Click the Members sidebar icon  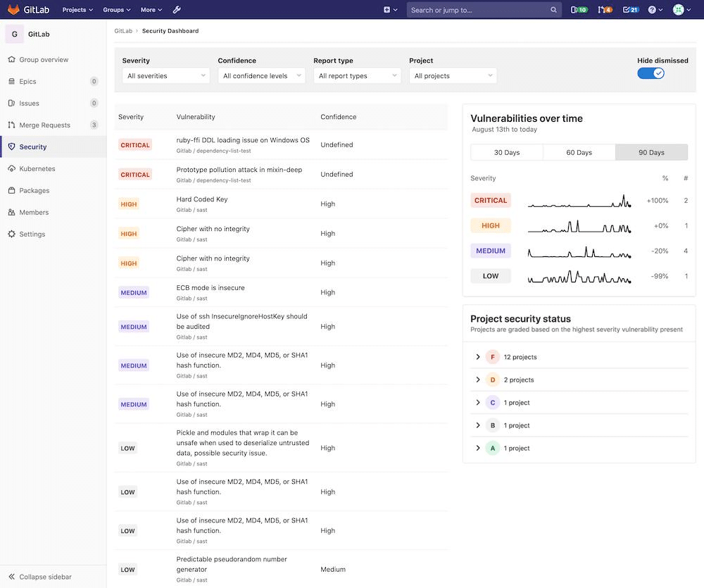point(12,212)
